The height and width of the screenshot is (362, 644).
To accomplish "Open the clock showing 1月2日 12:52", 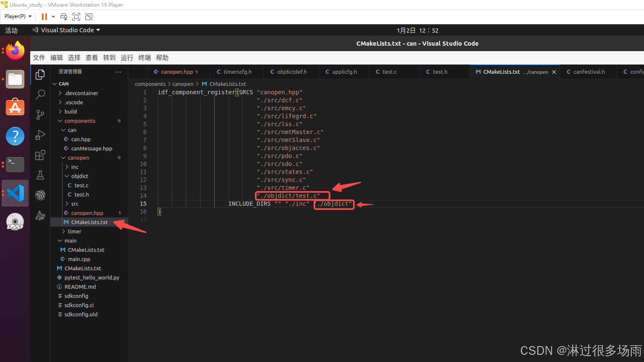I will coord(418,30).
